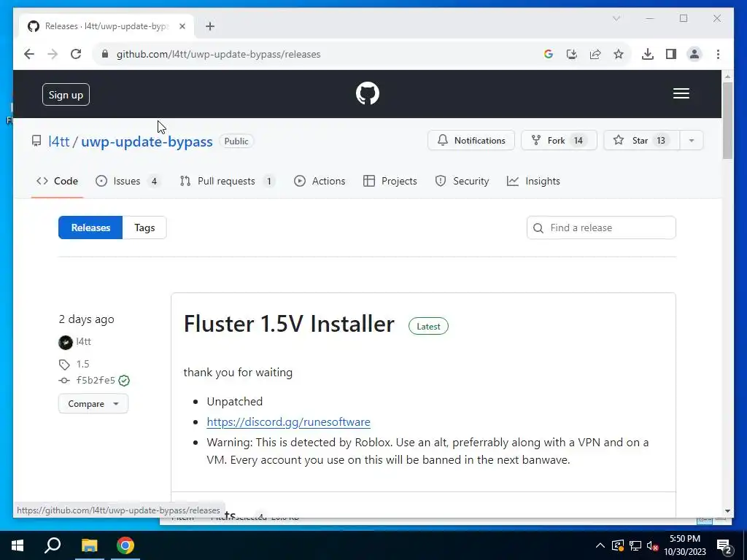
Task: Share this page icon
Action: (595, 54)
